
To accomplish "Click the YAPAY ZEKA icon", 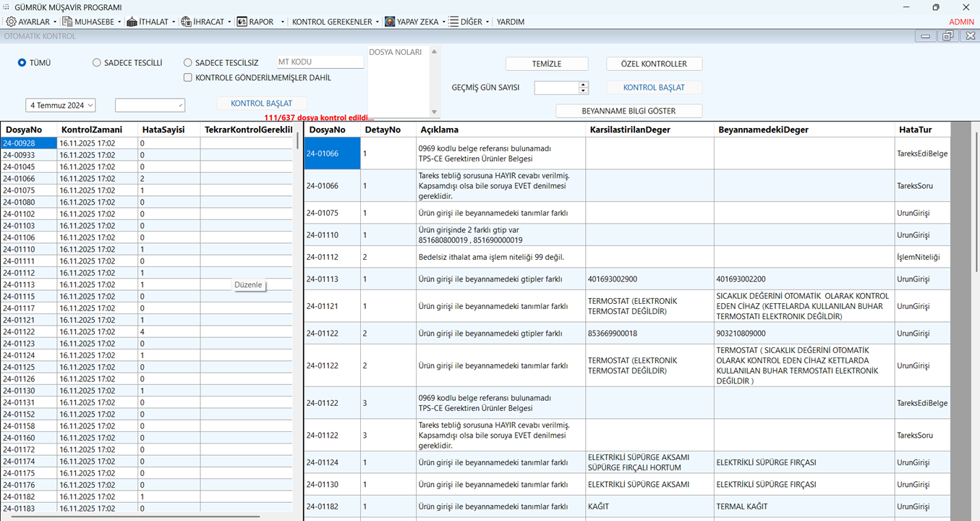I will pyautogui.click(x=390, y=22).
